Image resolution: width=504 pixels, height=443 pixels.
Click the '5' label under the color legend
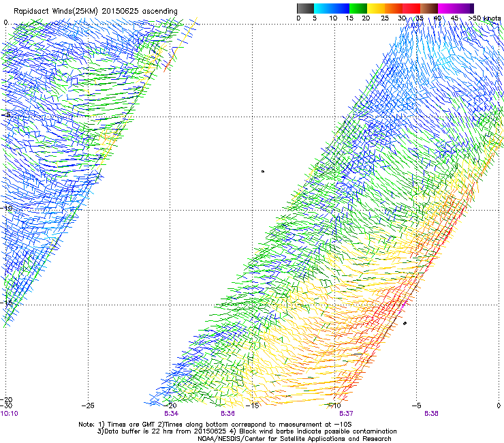point(315,18)
